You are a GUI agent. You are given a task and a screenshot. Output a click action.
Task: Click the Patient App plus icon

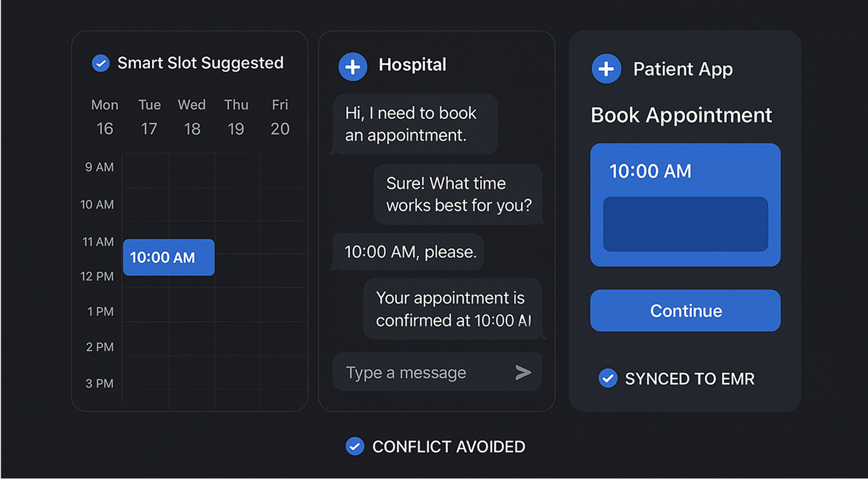pos(606,69)
